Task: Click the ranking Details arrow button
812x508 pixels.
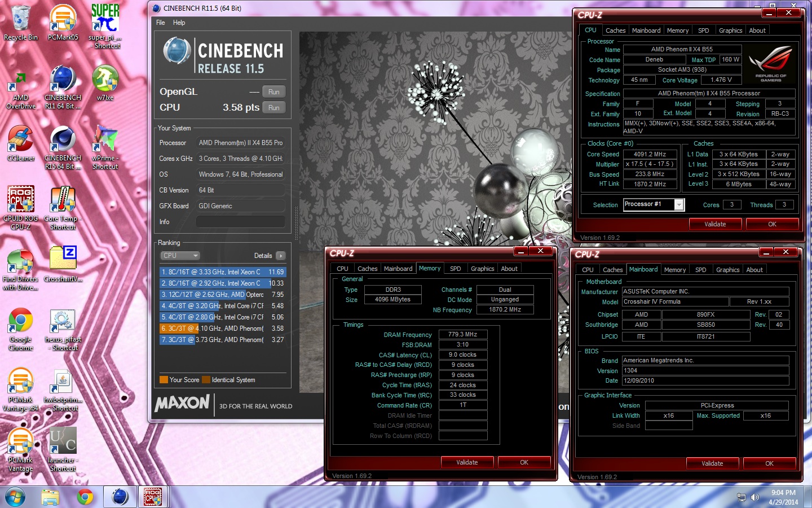Action: (x=281, y=256)
